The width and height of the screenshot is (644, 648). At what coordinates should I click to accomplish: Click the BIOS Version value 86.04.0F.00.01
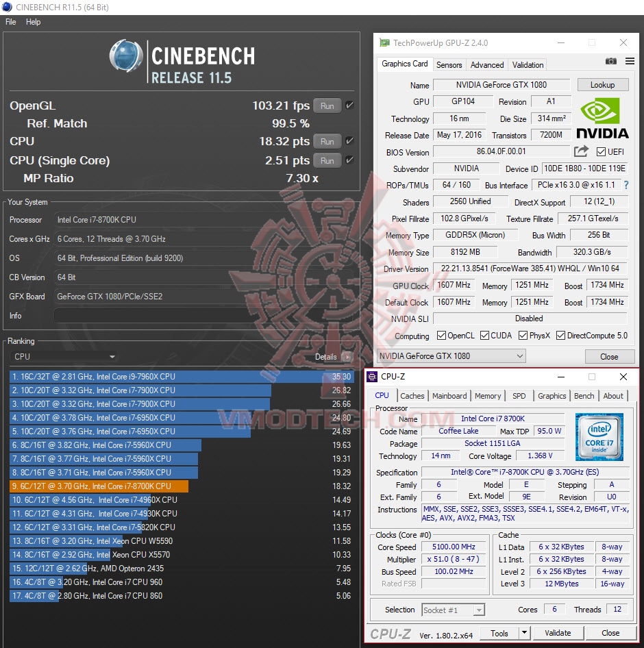[x=501, y=151]
